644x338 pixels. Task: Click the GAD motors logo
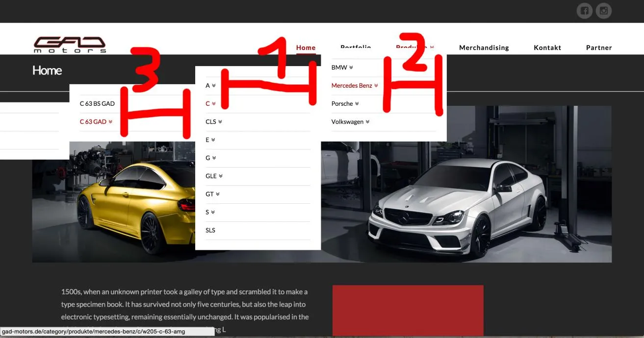coord(70,45)
